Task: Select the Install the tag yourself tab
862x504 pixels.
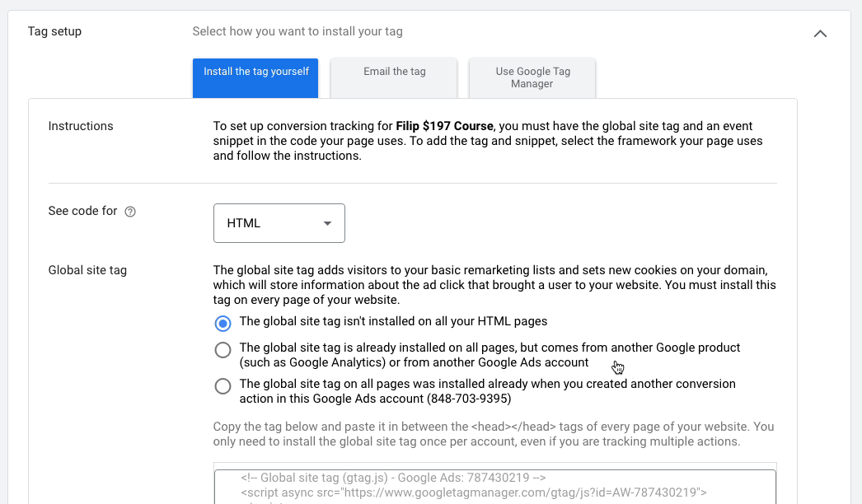Action: [255, 77]
